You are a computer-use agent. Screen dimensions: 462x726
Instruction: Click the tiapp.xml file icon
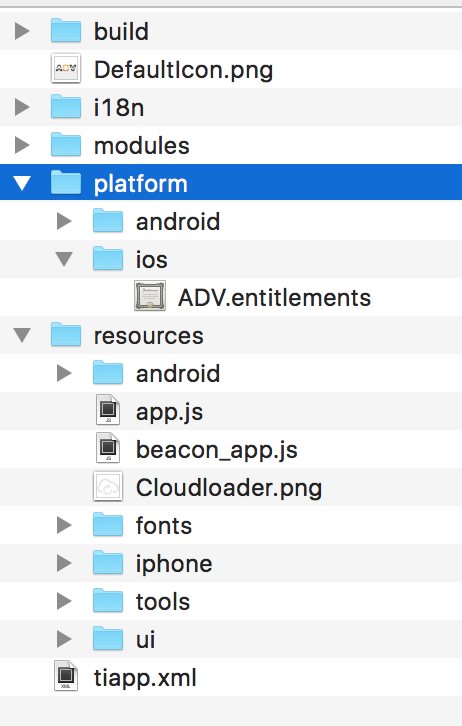coord(66,676)
